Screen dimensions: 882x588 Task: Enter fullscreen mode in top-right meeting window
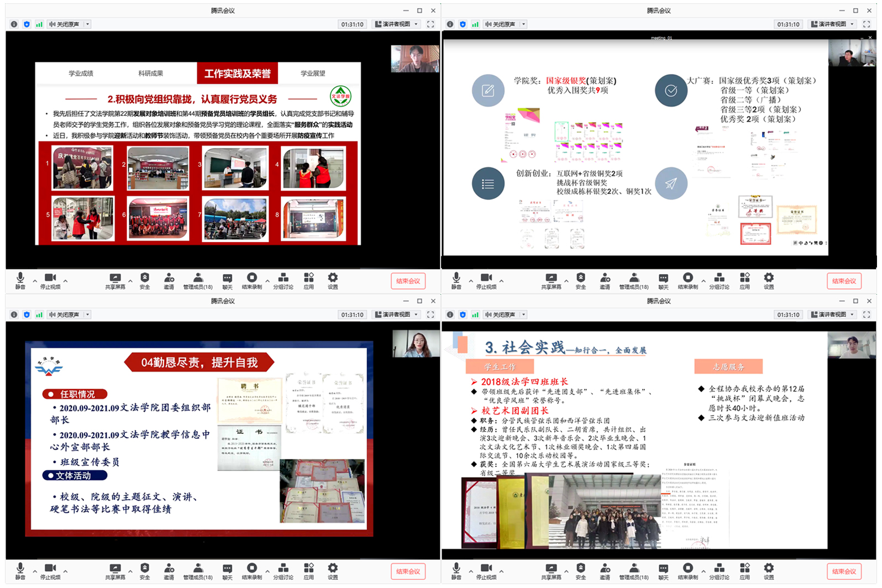click(867, 24)
